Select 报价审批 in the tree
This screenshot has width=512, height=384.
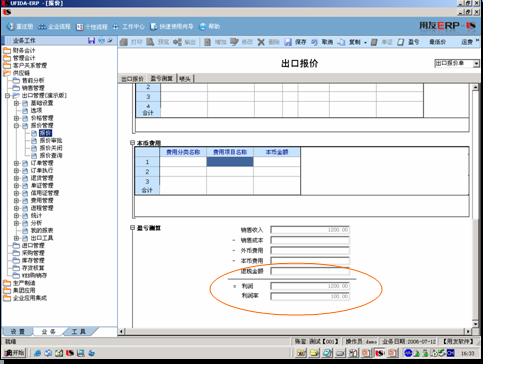[51, 141]
